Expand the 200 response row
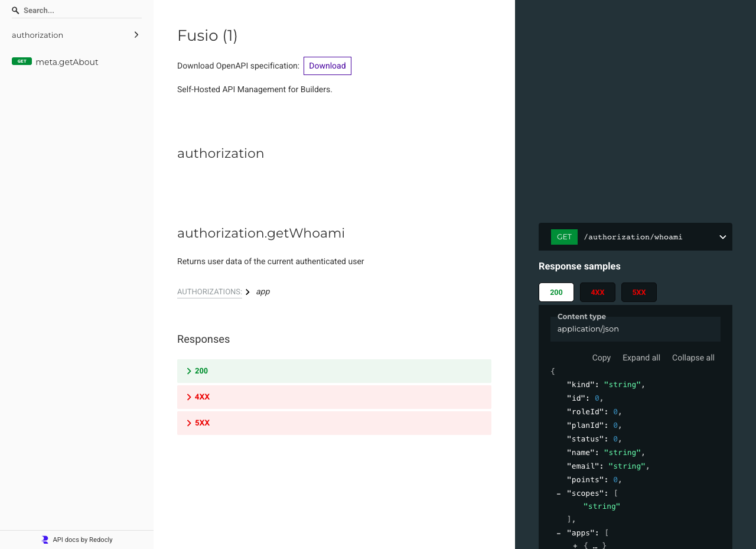The image size is (756, 549). point(334,371)
